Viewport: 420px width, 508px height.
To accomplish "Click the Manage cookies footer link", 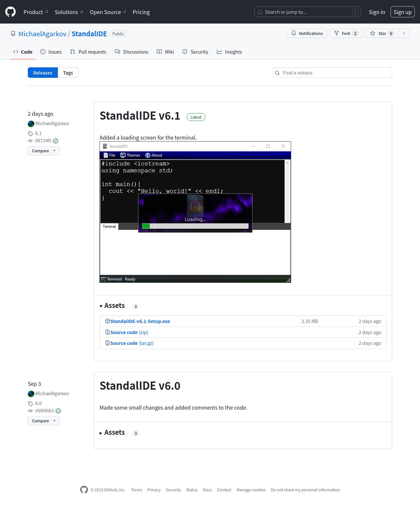I will 251,490.
